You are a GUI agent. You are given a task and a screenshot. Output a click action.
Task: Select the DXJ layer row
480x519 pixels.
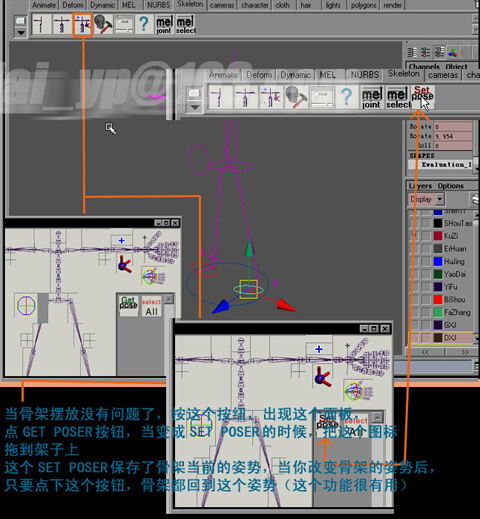442,338
